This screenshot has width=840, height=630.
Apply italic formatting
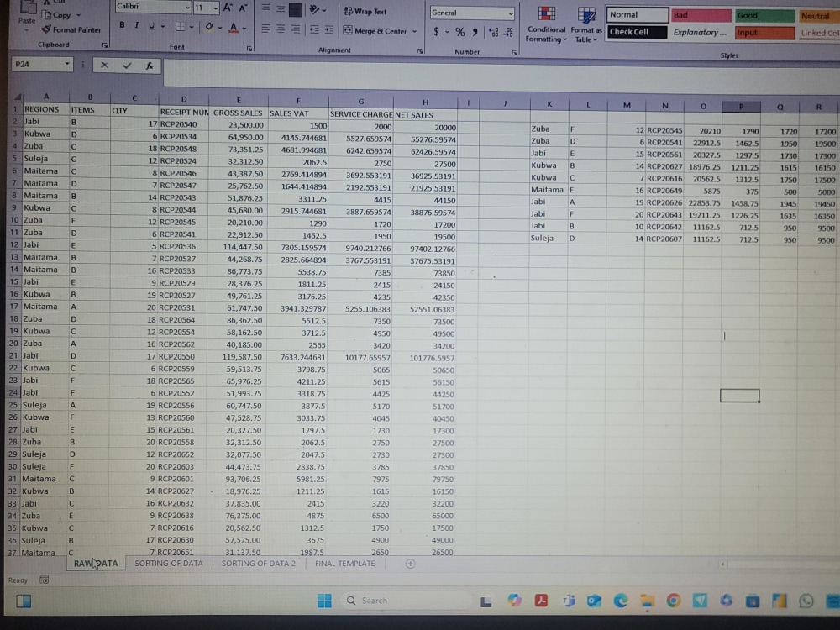pyautogui.click(x=137, y=25)
